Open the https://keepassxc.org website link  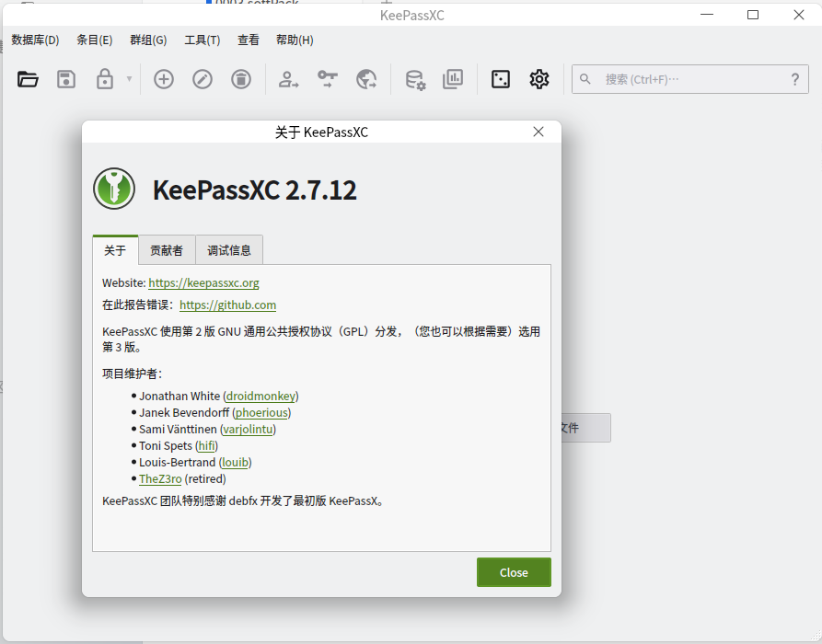204,283
